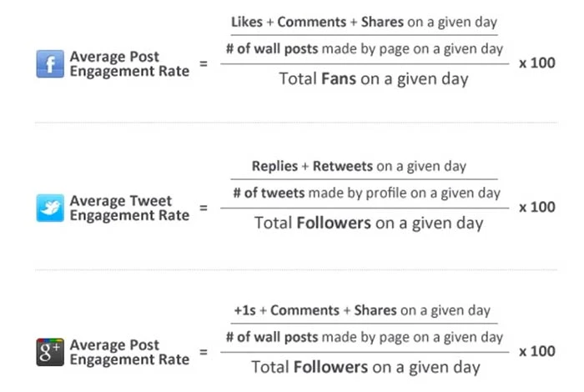Click the Facebook logo icon
Viewport: 584px width, 392px height.
[51, 64]
